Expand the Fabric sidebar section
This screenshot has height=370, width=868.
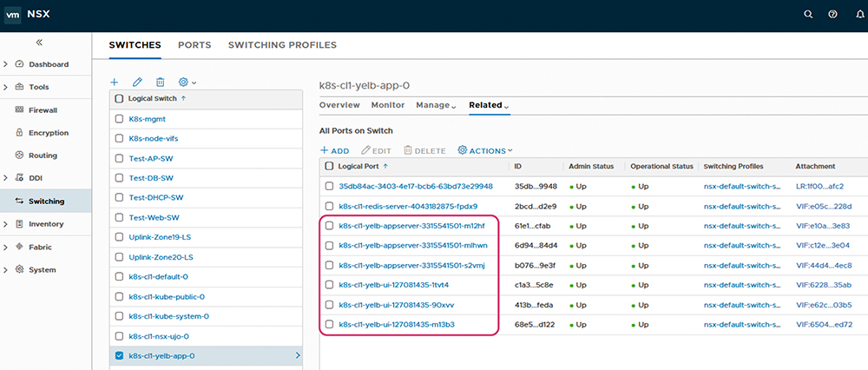pyautogui.click(x=5, y=247)
